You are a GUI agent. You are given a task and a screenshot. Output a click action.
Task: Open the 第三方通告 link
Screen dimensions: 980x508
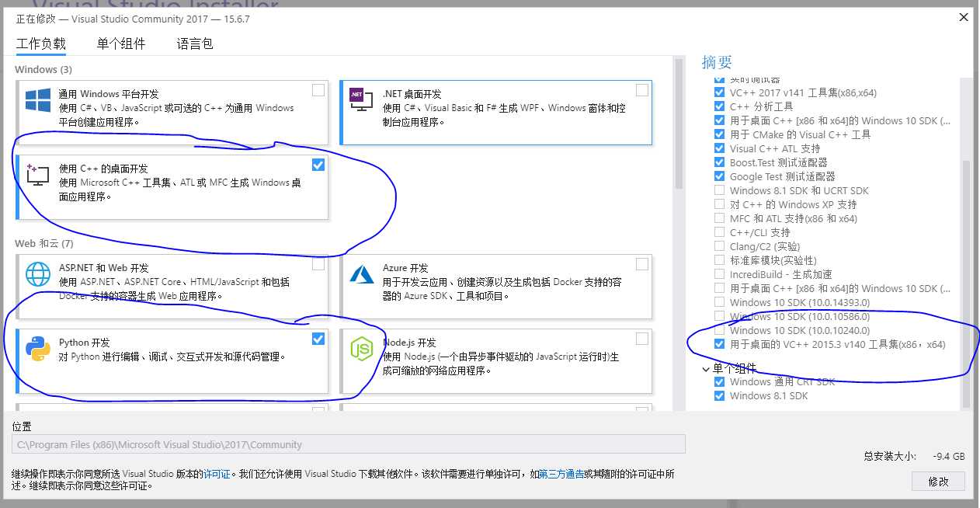click(561, 473)
